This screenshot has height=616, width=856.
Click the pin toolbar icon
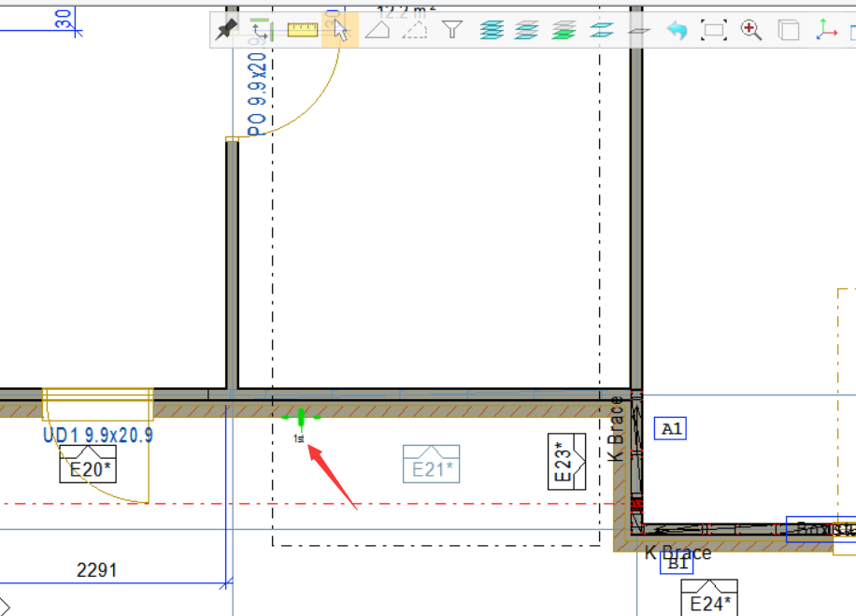point(226,30)
